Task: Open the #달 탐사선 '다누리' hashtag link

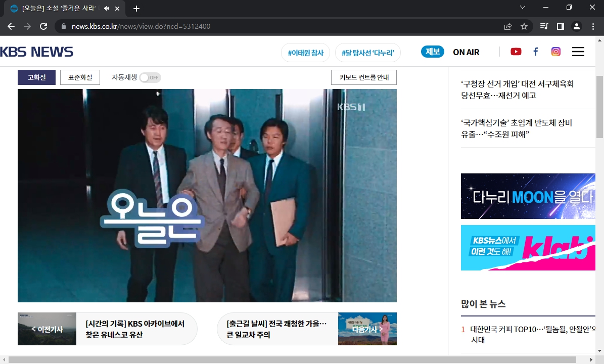Action: [x=368, y=53]
